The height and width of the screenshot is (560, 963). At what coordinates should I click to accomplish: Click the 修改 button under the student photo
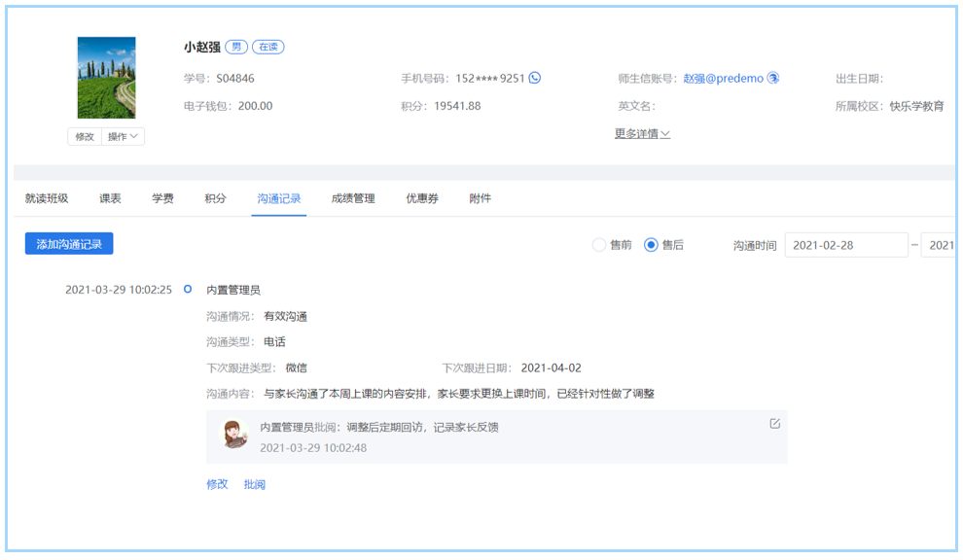point(85,137)
